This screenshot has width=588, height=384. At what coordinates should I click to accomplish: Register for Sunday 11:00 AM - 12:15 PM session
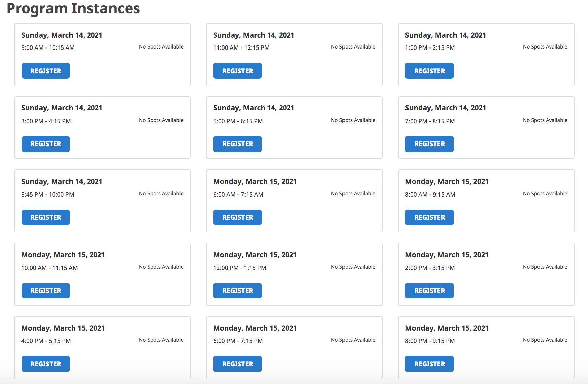(x=237, y=71)
